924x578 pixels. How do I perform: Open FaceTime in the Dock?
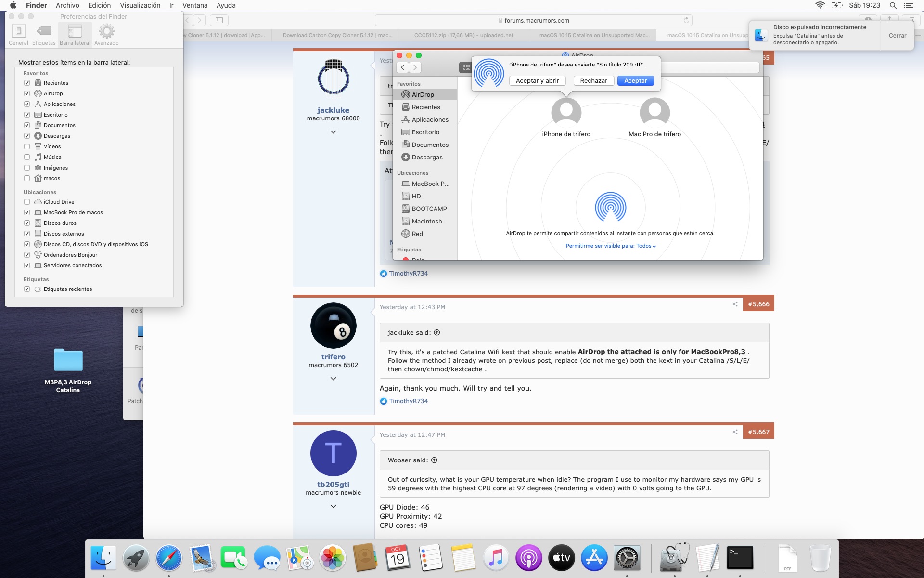click(x=234, y=558)
